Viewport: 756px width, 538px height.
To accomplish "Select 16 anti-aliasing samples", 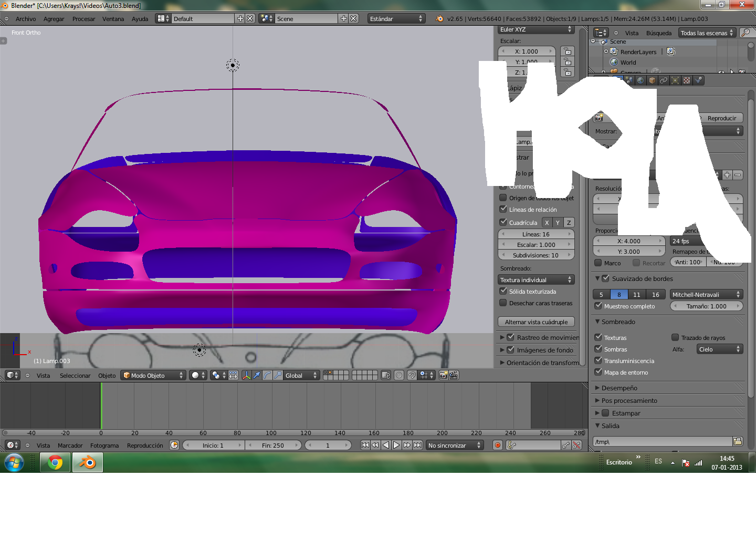I will coord(656,295).
